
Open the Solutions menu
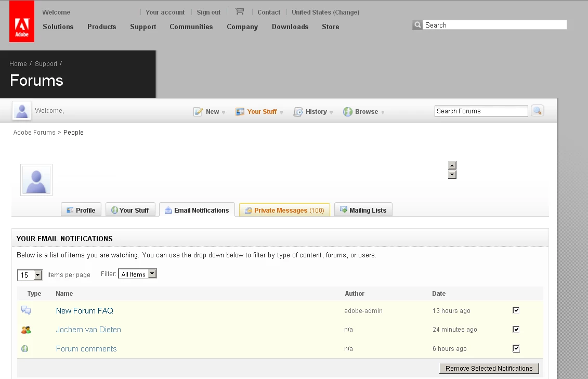pyautogui.click(x=58, y=27)
